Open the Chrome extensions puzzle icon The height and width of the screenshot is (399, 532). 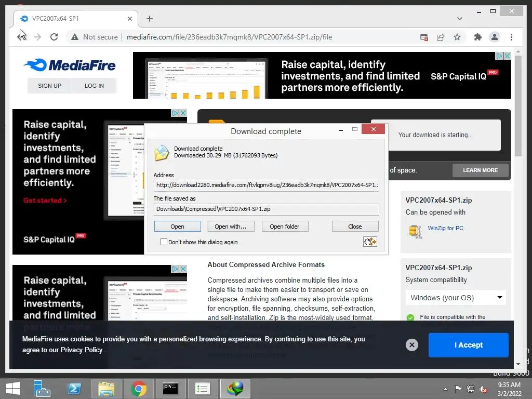click(478, 37)
